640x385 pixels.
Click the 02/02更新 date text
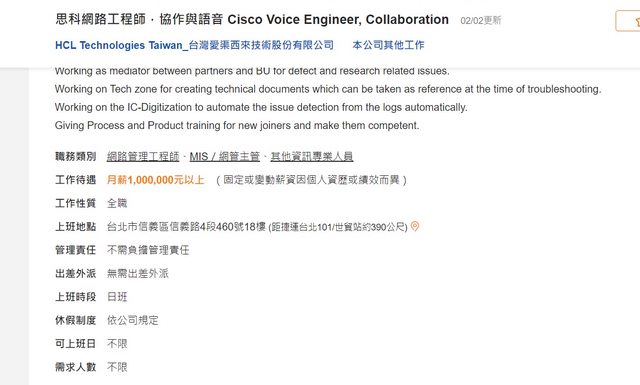[x=481, y=20]
